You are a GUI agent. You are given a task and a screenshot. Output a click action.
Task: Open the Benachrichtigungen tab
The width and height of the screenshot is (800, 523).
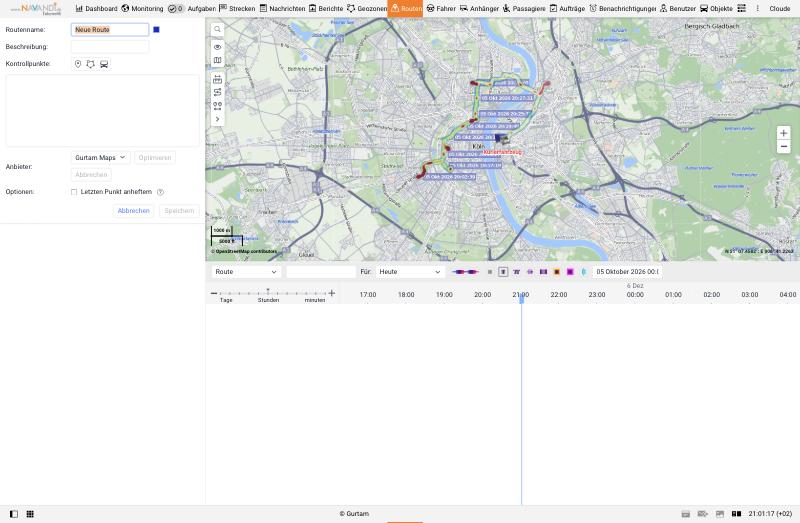tap(622, 9)
